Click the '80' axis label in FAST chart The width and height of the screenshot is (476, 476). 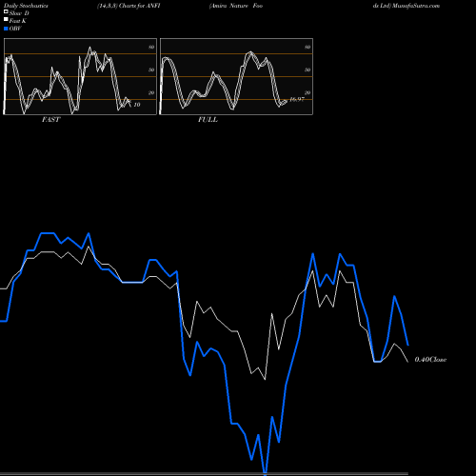151,47
